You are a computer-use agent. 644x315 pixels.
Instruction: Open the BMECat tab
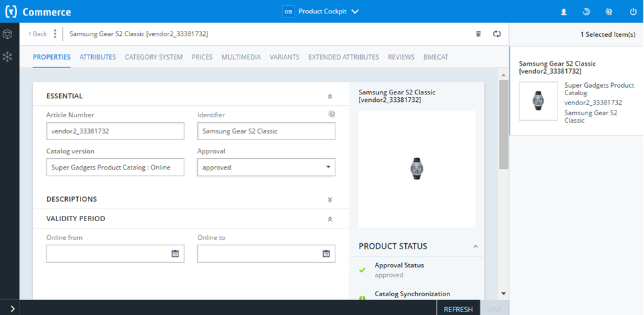click(436, 57)
